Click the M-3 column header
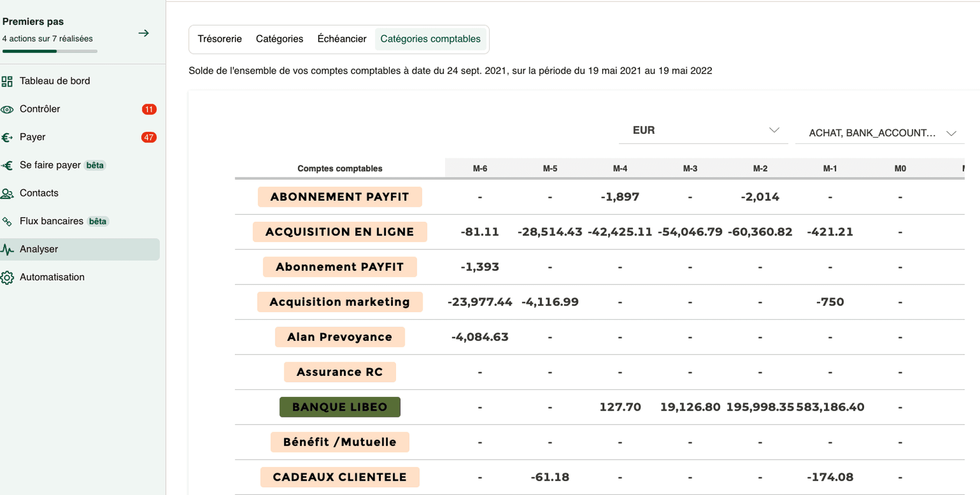980x495 pixels. 690,169
